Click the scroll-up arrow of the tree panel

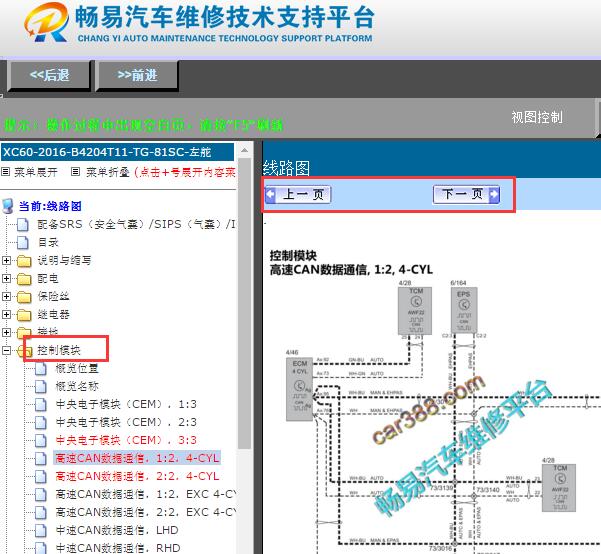click(244, 150)
